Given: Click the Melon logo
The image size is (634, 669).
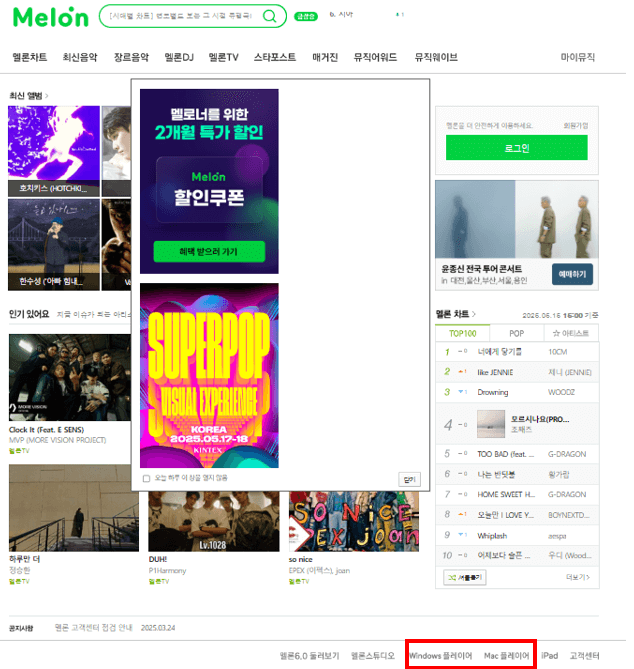Looking at the screenshot, I should 51,17.
